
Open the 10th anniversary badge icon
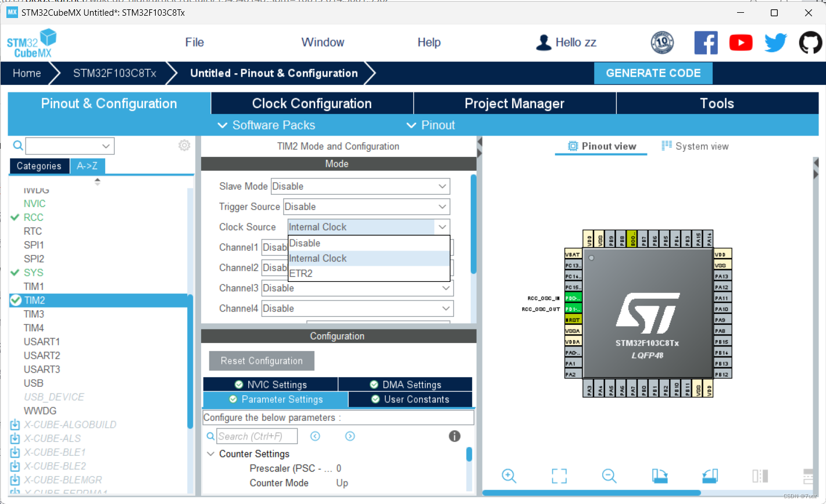(662, 42)
